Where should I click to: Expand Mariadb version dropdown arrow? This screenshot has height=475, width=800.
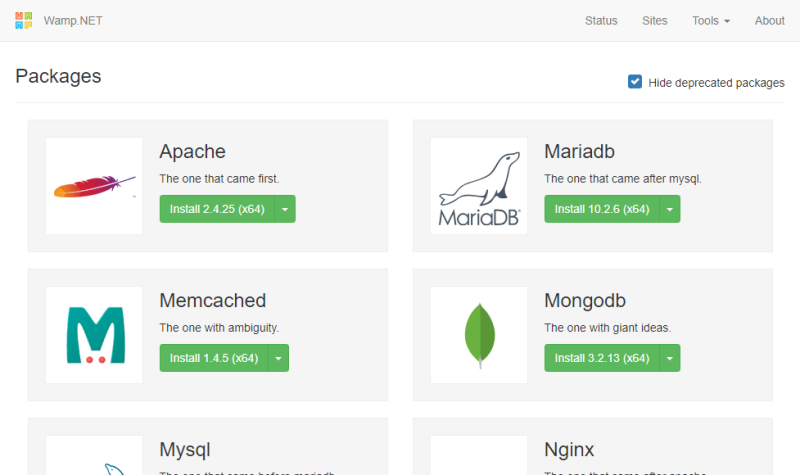click(669, 209)
